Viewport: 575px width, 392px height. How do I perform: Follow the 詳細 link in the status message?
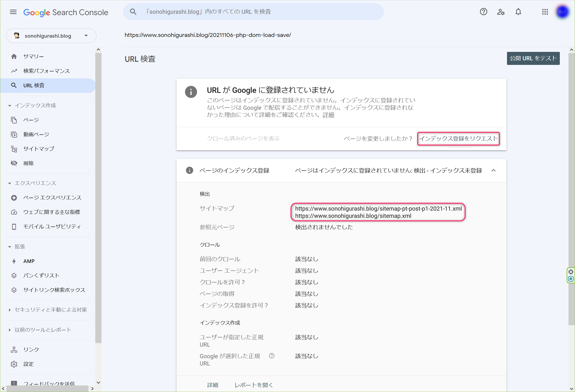pyautogui.click(x=328, y=115)
